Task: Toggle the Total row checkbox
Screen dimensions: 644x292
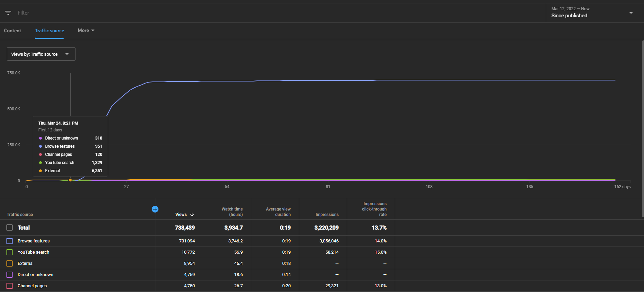Action: (x=10, y=227)
